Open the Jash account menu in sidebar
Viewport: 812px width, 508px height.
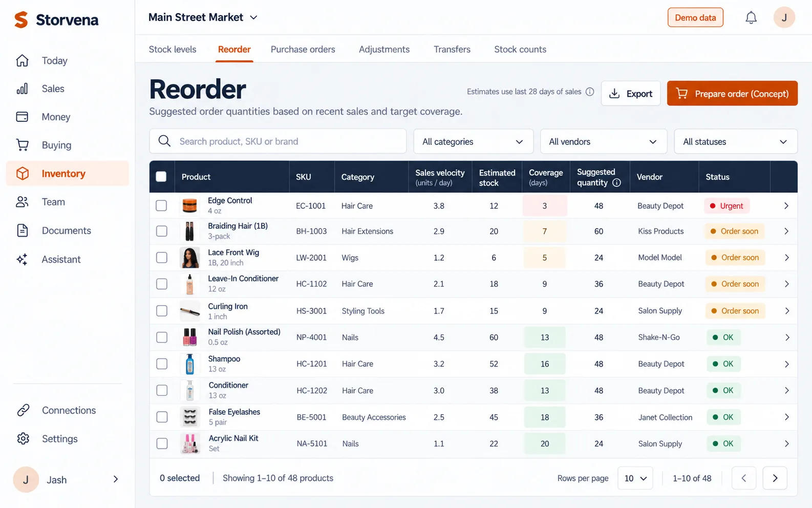[x=67, y=480]
